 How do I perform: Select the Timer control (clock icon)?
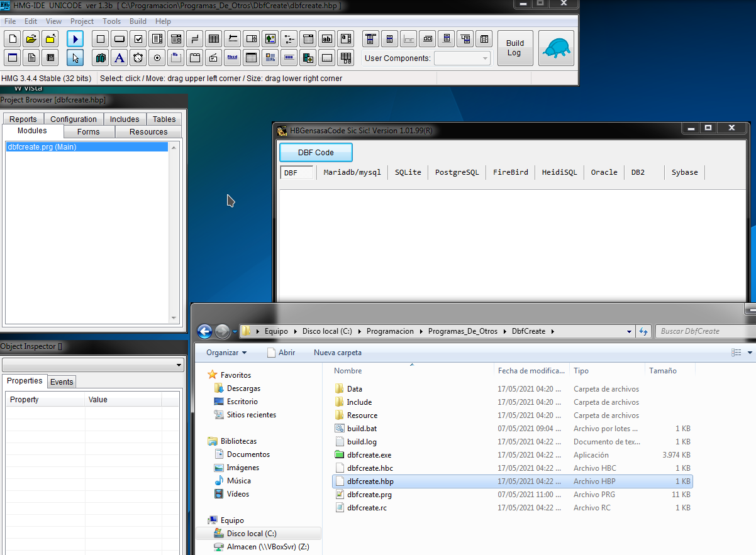(x=138, y=57)
